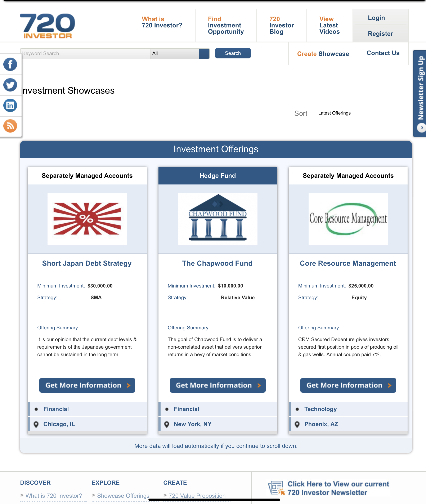Click the Twitter bird icon
The image size is (426, 504).
(10, 85)
